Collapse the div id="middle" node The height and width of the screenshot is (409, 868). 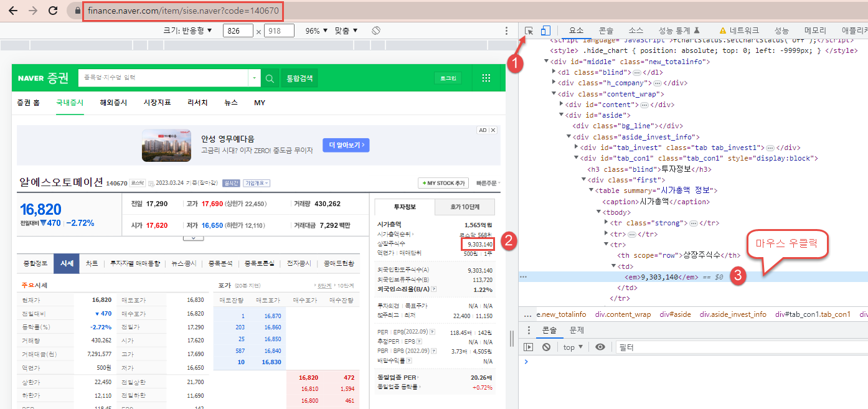546,61
